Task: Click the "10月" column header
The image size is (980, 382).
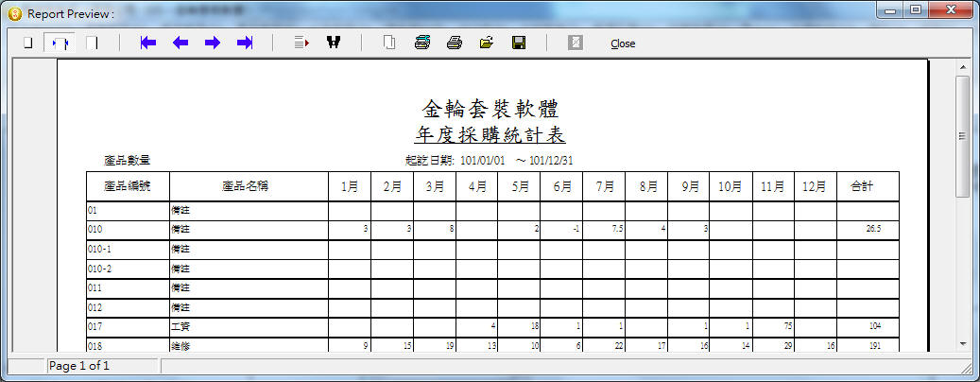Action: point(730,186)
